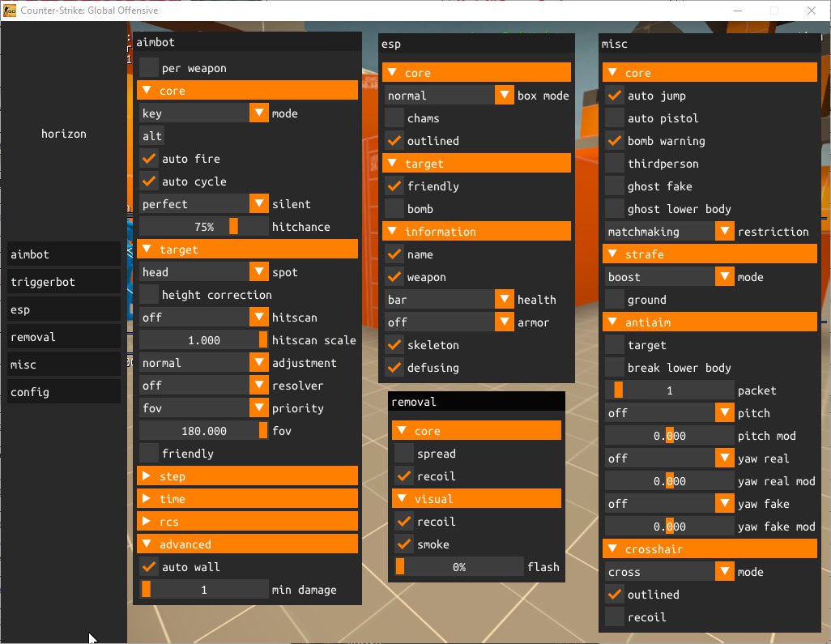Open the aimbot mode dropdown showing key
The height and width of the screenshot is (644, 831).
204,113
